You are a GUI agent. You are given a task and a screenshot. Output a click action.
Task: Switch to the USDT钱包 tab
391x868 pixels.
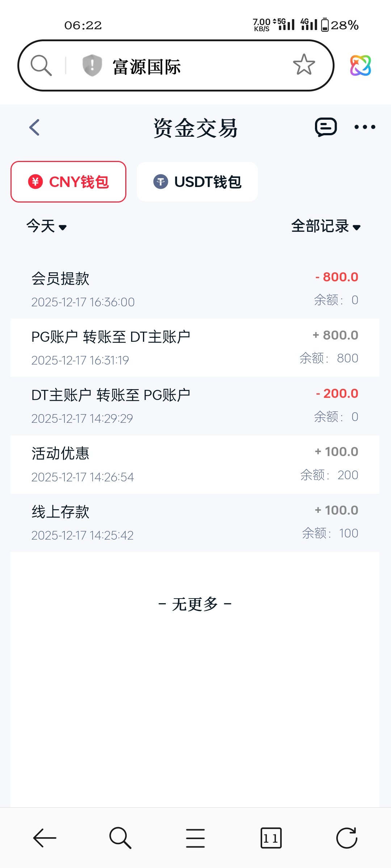tap(197, 182)
